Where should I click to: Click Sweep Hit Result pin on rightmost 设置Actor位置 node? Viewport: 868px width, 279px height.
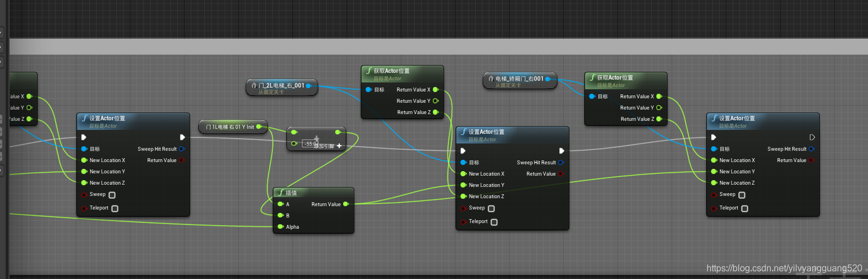[812, 149]
